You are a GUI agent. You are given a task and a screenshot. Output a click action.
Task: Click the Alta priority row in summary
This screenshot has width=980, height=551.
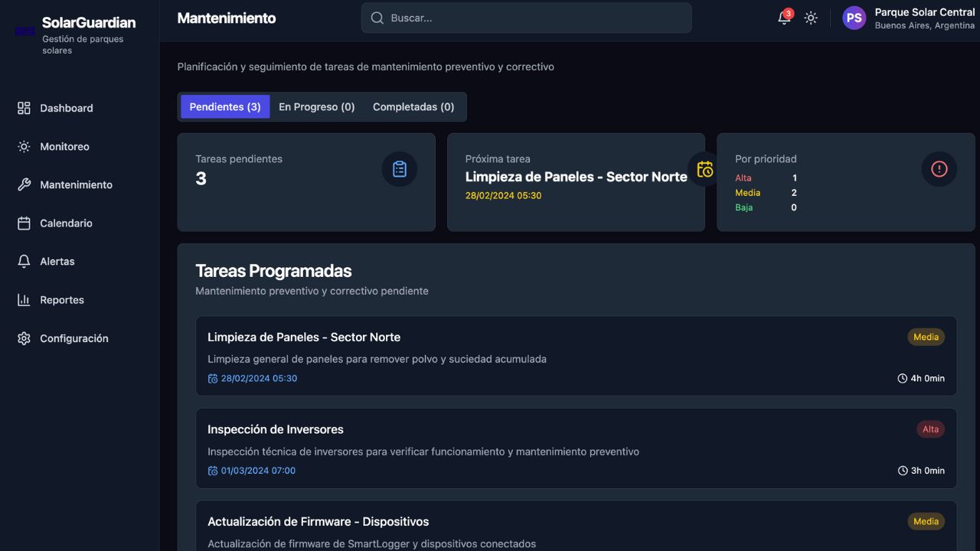[766, 178]
